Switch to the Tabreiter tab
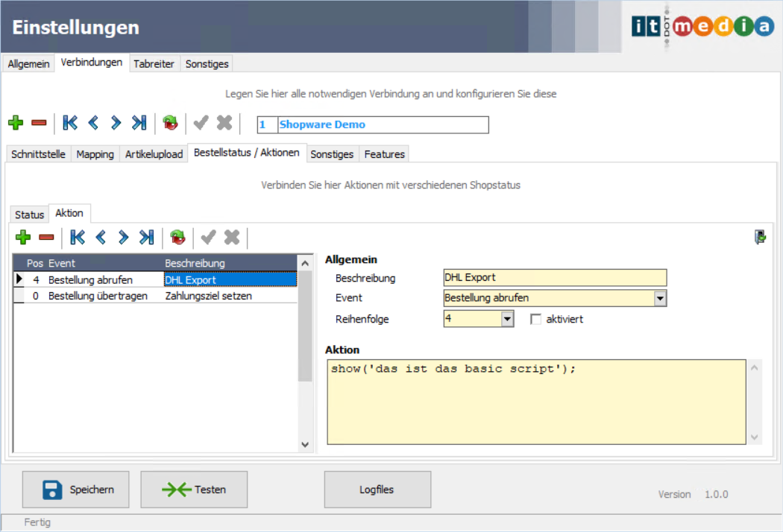Screen dimensions: 783x532 154,64
